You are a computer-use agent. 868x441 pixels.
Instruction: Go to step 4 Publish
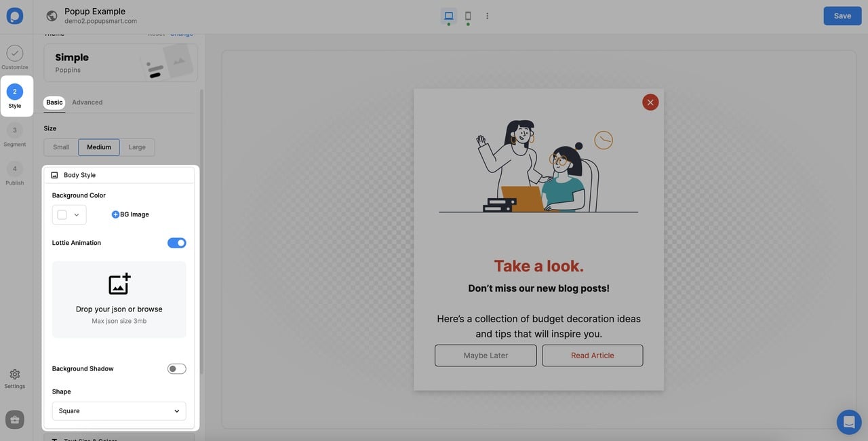[15, 173]
